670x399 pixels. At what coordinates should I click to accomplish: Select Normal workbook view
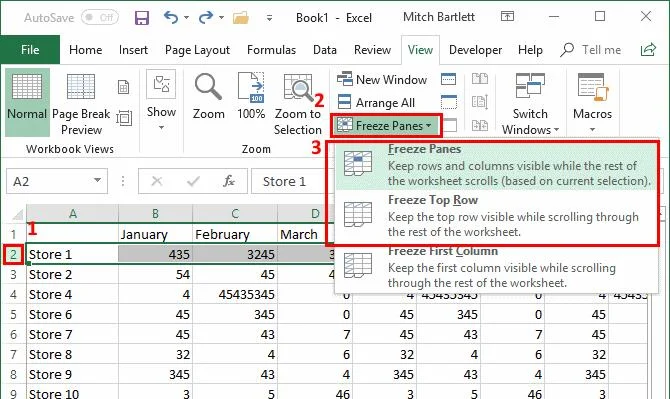pyautogui.click(x=27, y=103)
